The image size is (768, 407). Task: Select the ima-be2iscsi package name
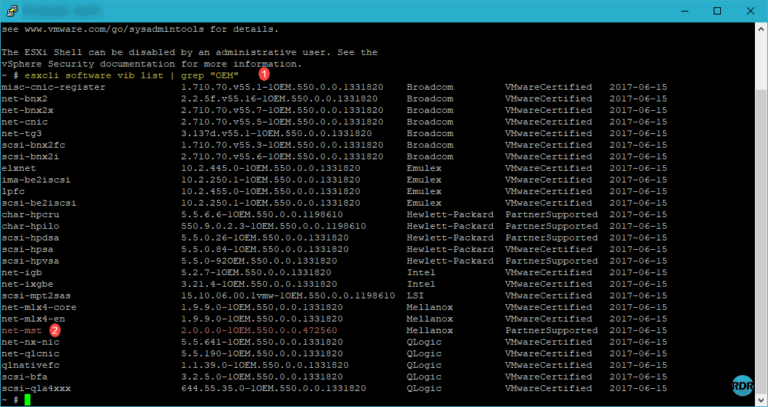pyautogui.click(x=36, y=180)
